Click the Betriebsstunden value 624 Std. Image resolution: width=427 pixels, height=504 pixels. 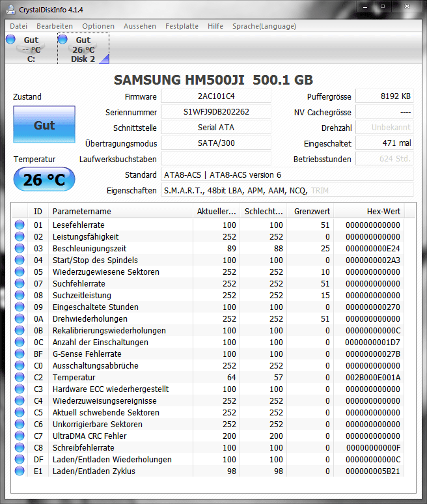(x=385, y=159)
